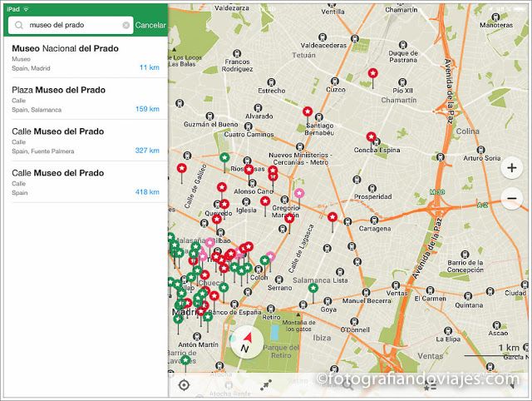Tap the O'Donnell metro station icon

click(x=355, y=321)
